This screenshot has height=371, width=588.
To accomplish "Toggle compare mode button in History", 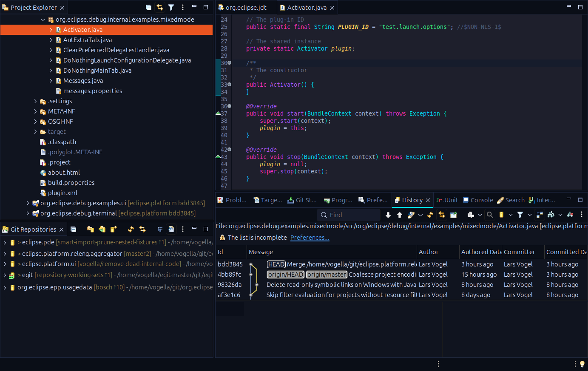I will (x=540, y=215).
